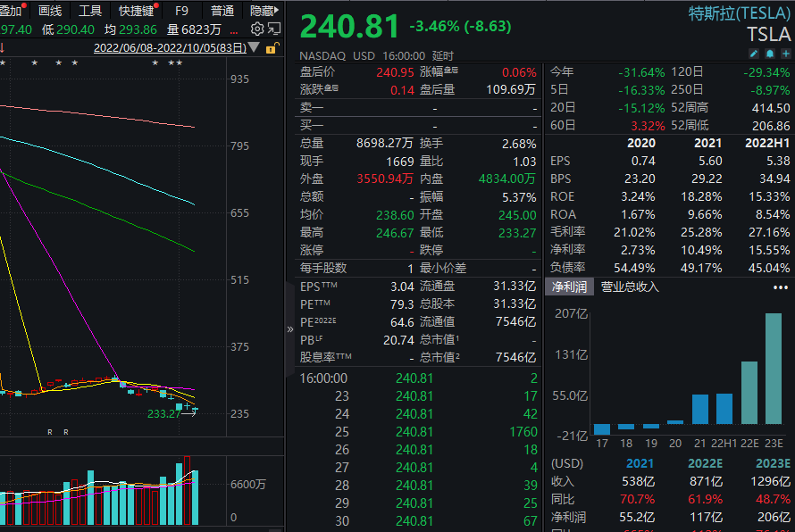Click the 特斯拉(TESLA) company name
This screenshot has height=532, width=795.
pos(739,13)
